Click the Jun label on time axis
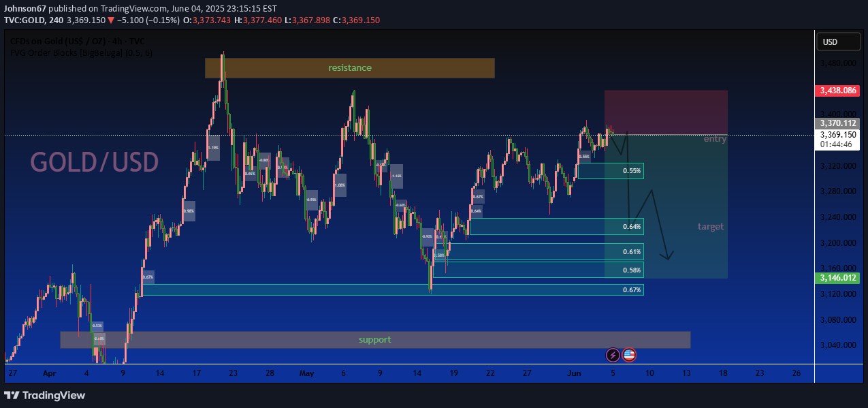868x408 pixels. 575,373
